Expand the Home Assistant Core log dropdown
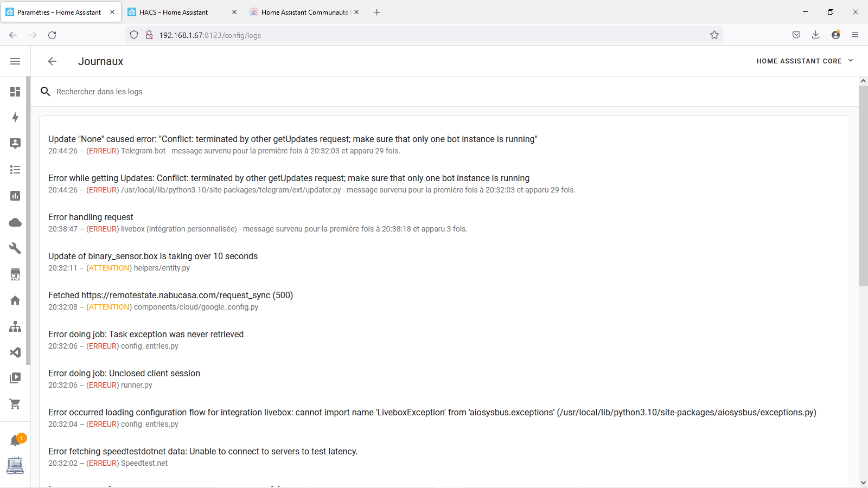The width and height of the screenshot is (868, 488). [805, 61]
